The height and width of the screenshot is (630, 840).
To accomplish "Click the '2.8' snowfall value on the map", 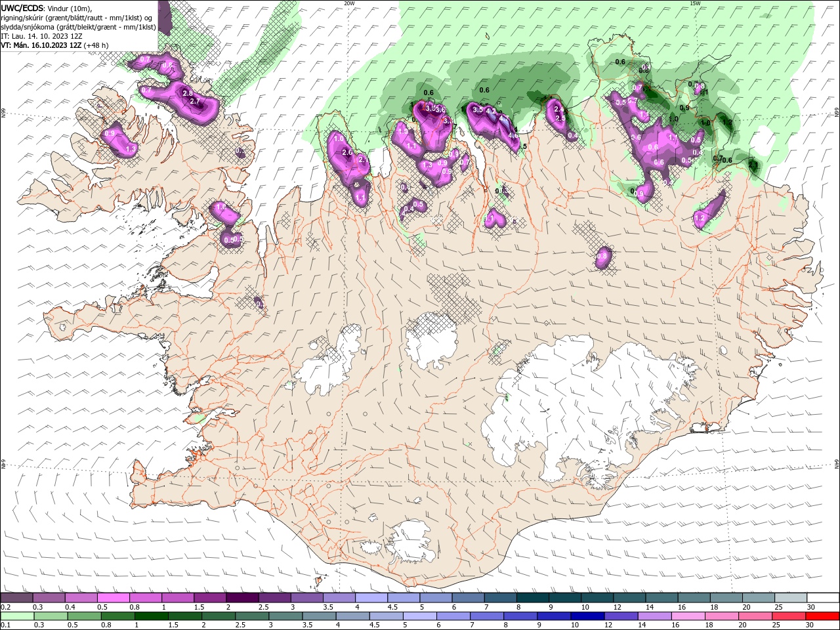I will tap(188, 94).
